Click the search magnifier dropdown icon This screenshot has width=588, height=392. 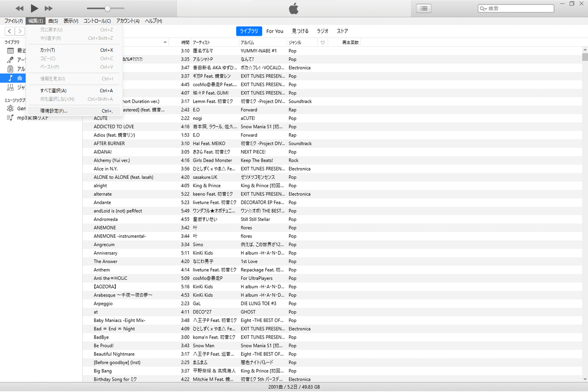click(x=483, y=8)
